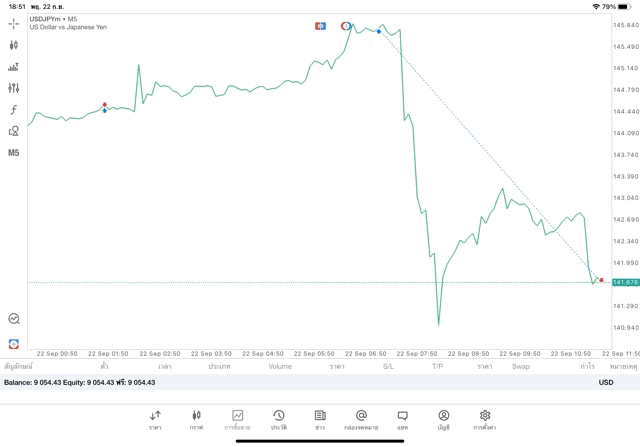640x447 pixels.
Task: Change the M5 timeframe selector
Action: click(13, 153)
